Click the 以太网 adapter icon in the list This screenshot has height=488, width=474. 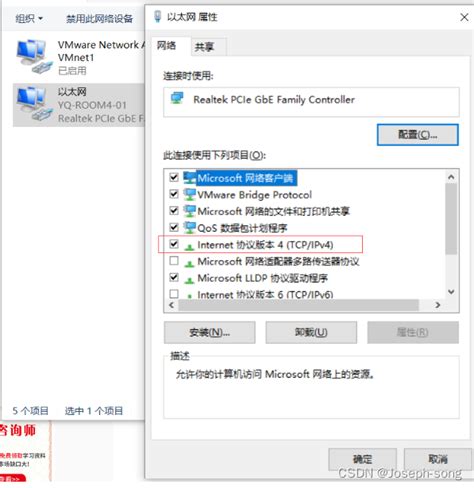pos(34,104)
